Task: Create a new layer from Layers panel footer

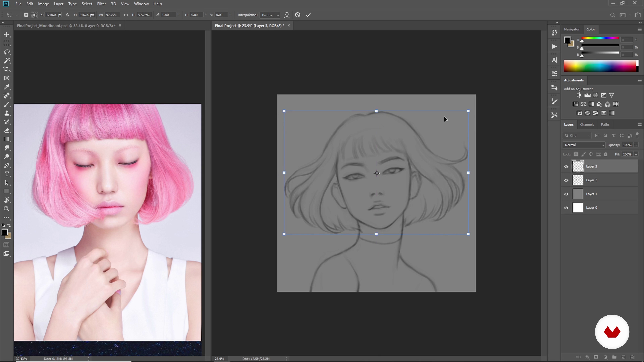Action: point(623,357)
